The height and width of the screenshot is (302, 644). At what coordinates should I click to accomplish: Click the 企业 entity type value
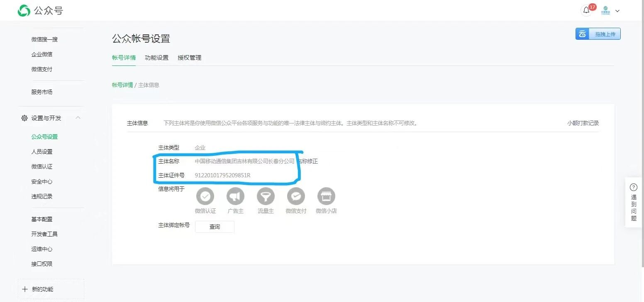tap(200, 147)
